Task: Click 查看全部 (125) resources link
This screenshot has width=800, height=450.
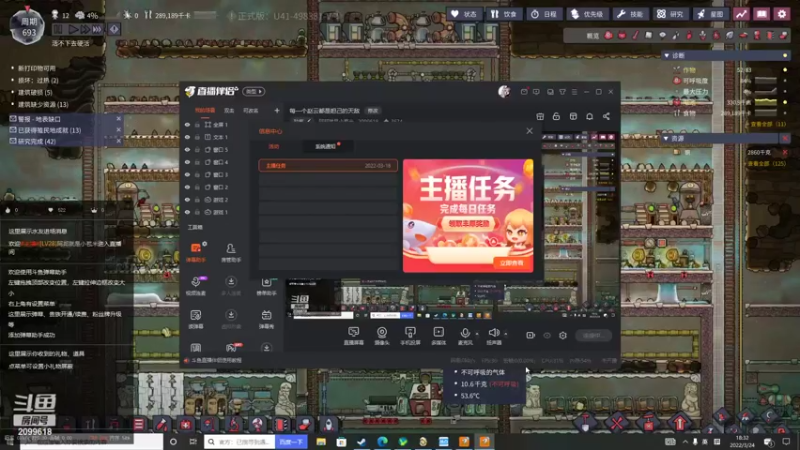Action: click(x=767, y=164)
